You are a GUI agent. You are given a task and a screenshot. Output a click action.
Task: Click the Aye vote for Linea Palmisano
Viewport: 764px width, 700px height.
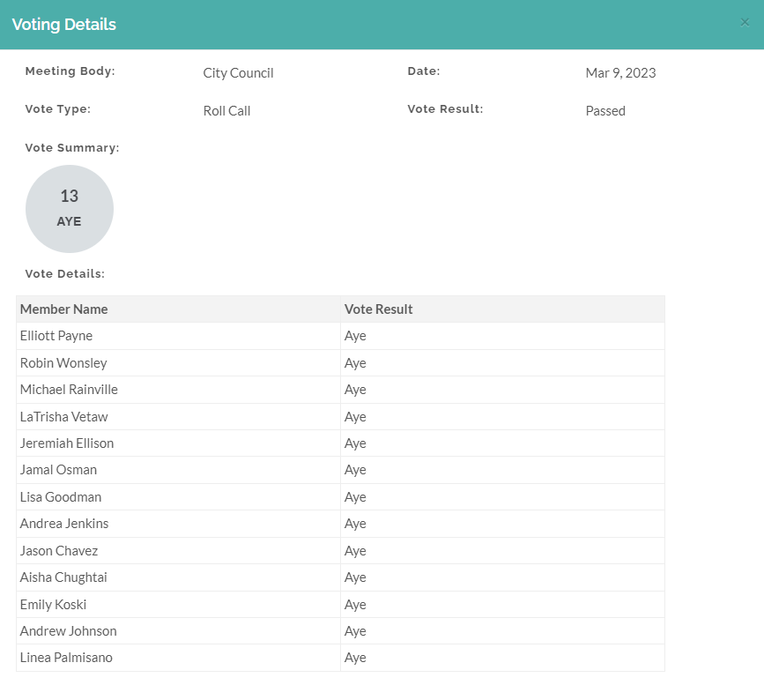click(355, 658)
